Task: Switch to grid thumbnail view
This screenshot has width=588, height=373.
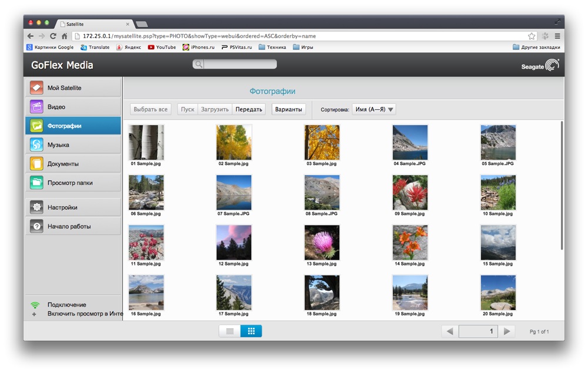Action: (251, 331)
